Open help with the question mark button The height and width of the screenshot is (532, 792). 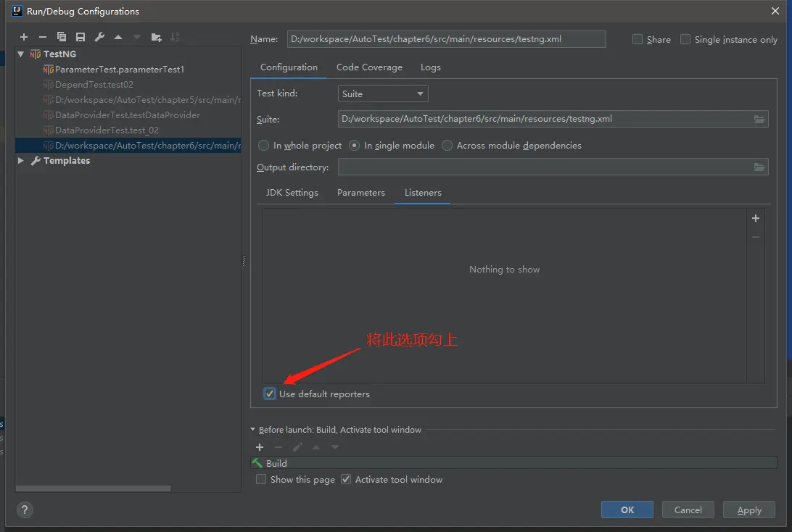click(x=25, y=510)
